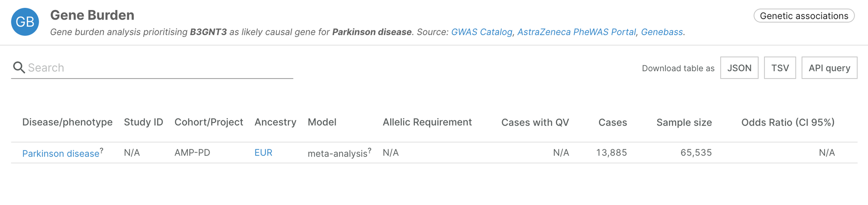
Task: Click the question mark beside meta-analysis
Action: coord(369,150)
